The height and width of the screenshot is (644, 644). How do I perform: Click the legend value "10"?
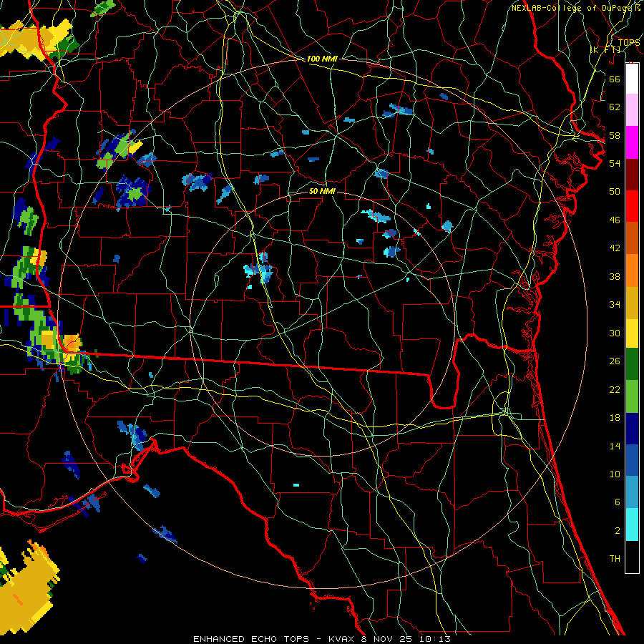(615, 474)
